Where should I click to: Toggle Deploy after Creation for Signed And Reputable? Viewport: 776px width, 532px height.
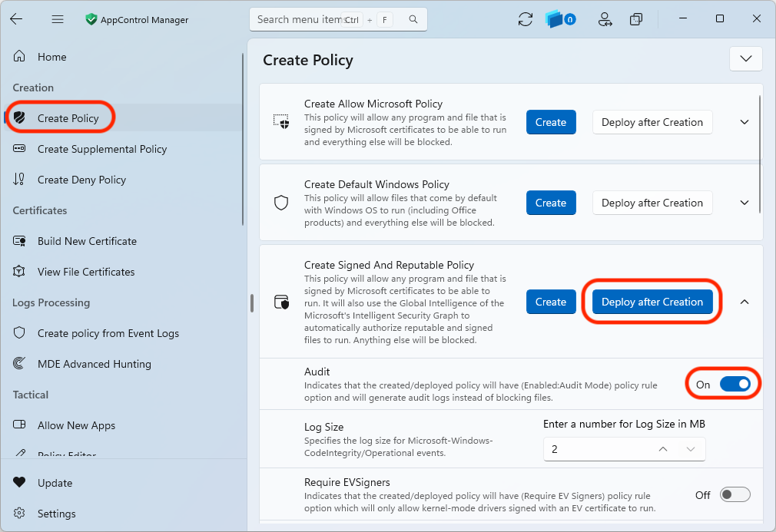pos(652,302)
